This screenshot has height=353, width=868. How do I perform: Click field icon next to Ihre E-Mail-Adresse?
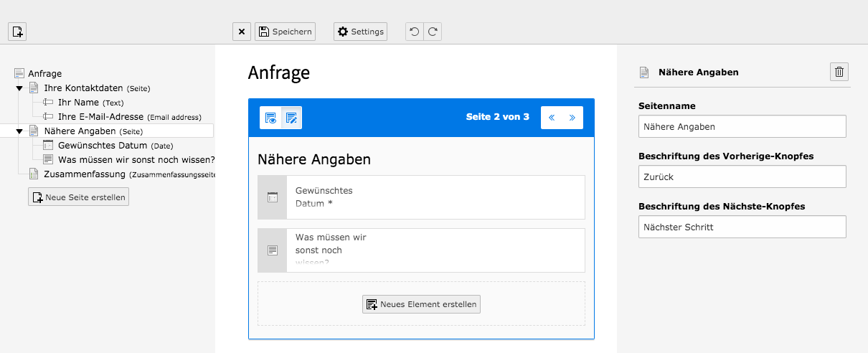48,116
